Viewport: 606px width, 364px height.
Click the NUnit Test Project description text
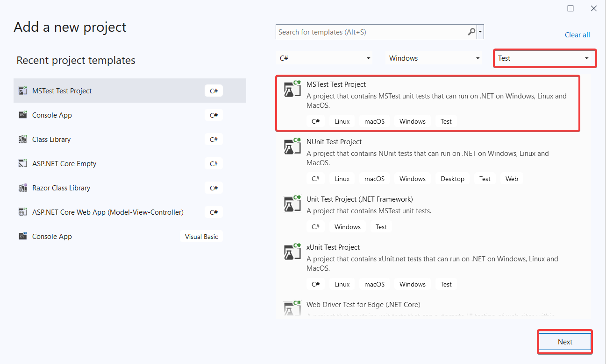coord(428,158)
